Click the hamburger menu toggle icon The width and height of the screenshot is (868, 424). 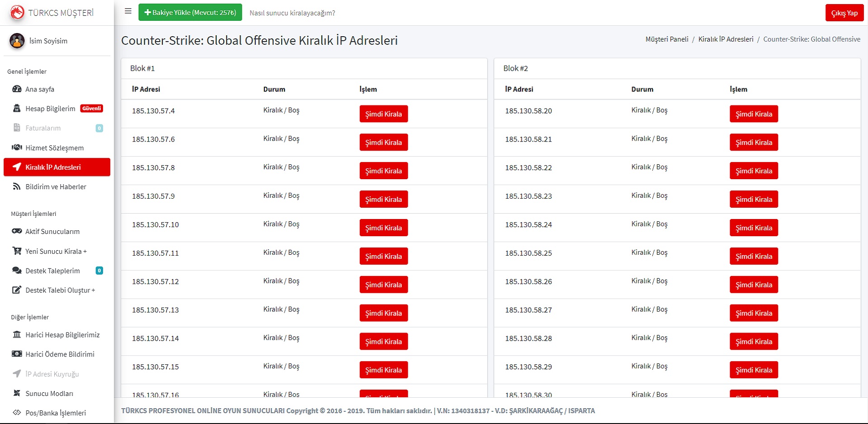click(128, 11)
